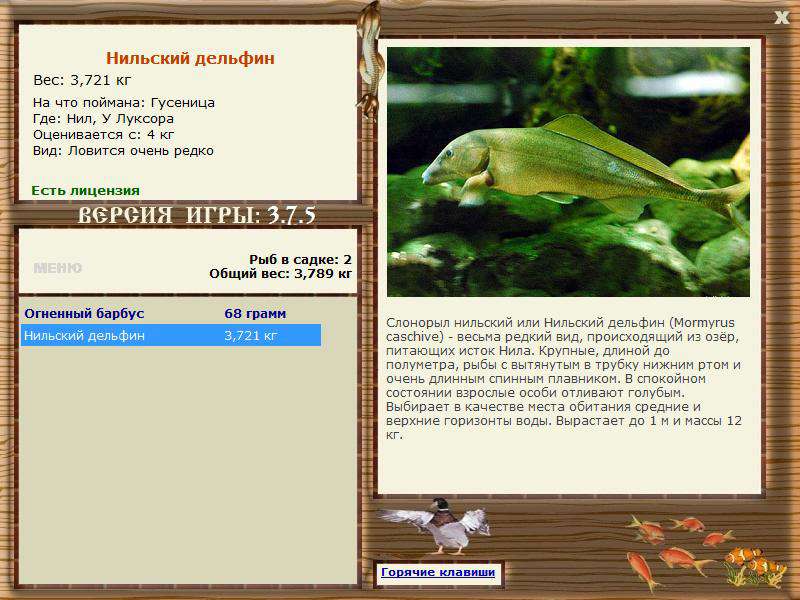Click the Версия игры 3.7.5 banner

pyautogui.click(x=196, y=215)
